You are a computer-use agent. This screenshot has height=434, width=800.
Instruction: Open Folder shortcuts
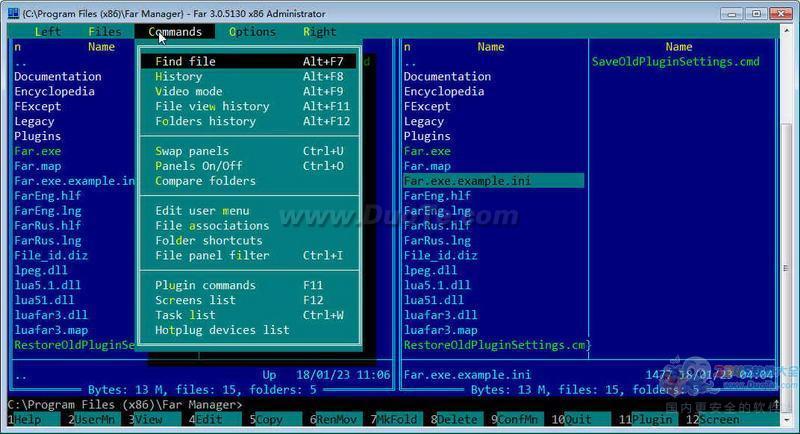click(x=249, y=240)
